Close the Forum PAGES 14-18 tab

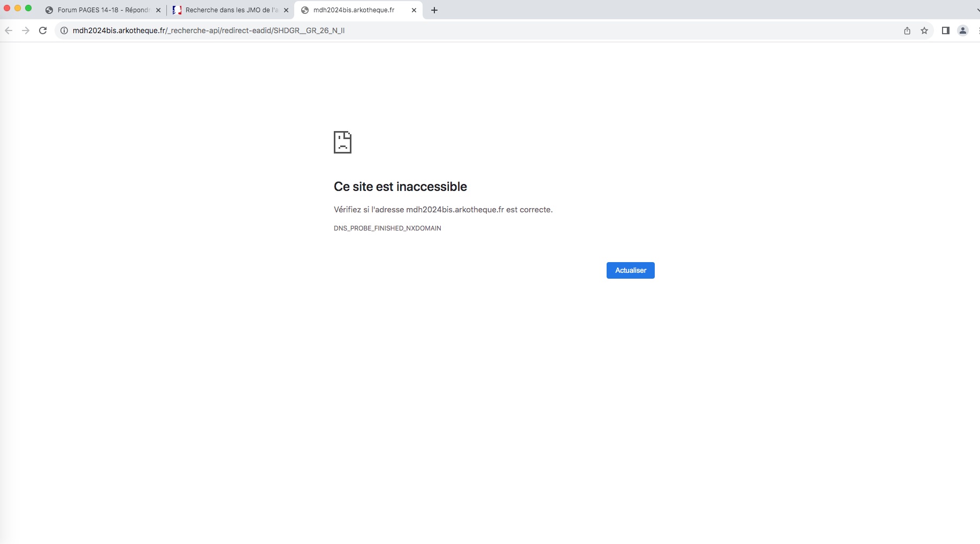click(x=158, y=10)
